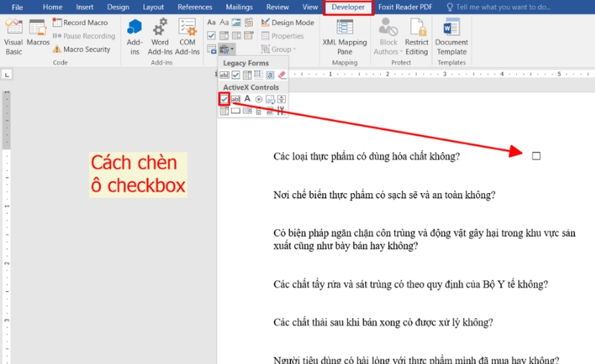Screen dimensions: 595x364
Task: Start Record Macro
Action: tap(80, 22)
